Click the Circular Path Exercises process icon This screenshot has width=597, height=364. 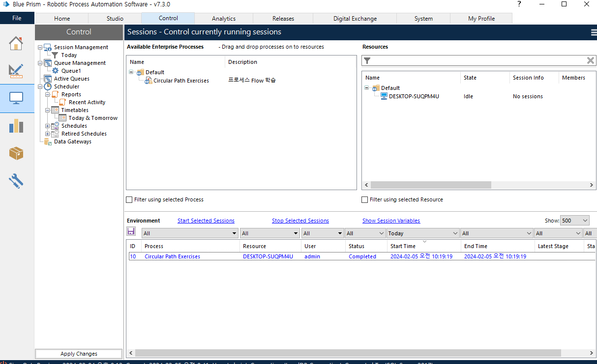(x=149, y=81)
